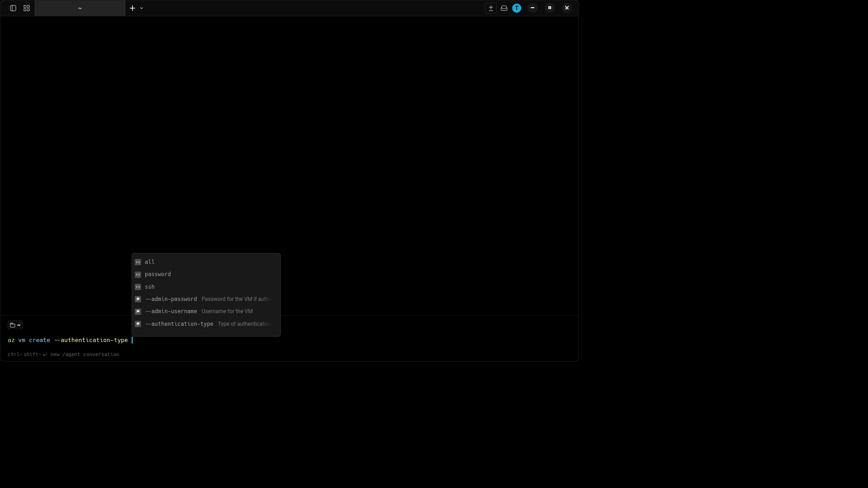868x488 pixels.
Task: Click the argument icon beside ssh
Action: coord(138,287)
